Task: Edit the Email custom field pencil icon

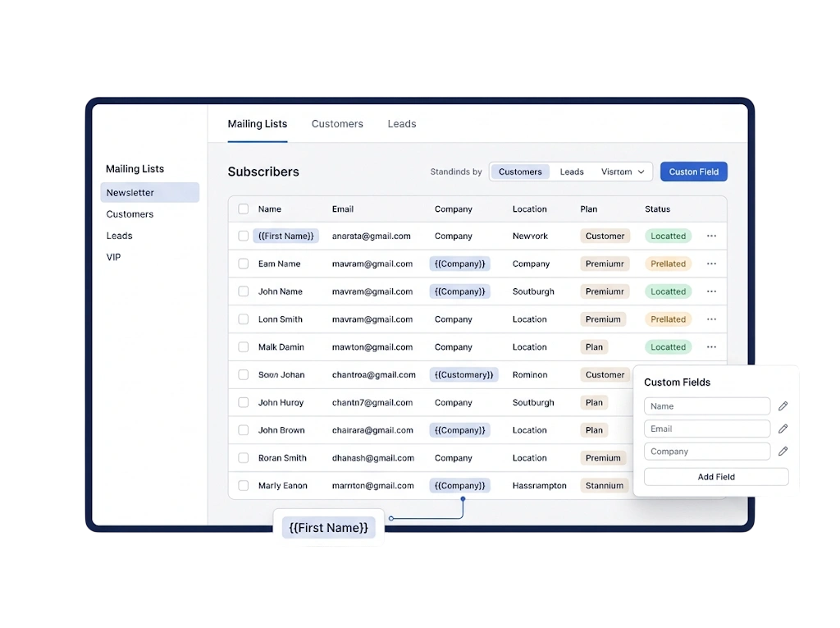Action: pos(783,429)
